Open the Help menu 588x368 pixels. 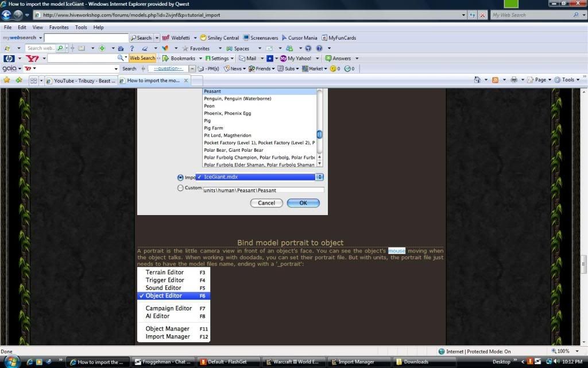(98, 28)
